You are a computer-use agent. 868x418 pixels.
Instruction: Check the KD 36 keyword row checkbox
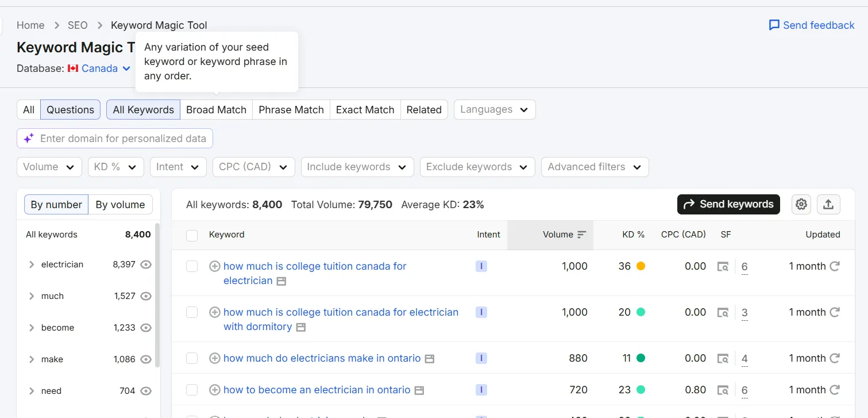coord(192,266)
